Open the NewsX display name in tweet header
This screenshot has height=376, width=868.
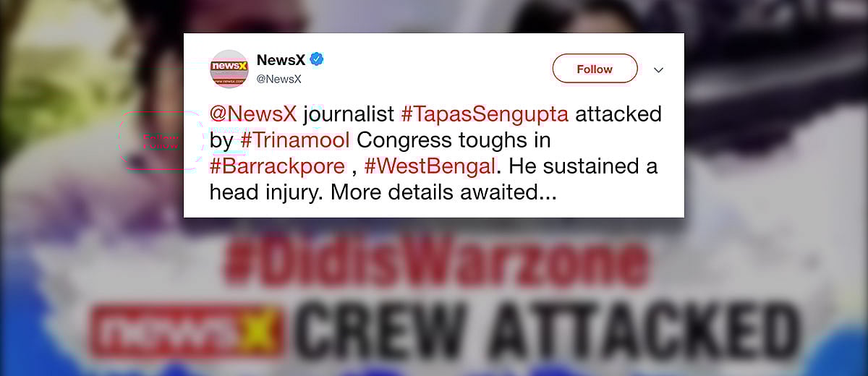click(281, 60)
